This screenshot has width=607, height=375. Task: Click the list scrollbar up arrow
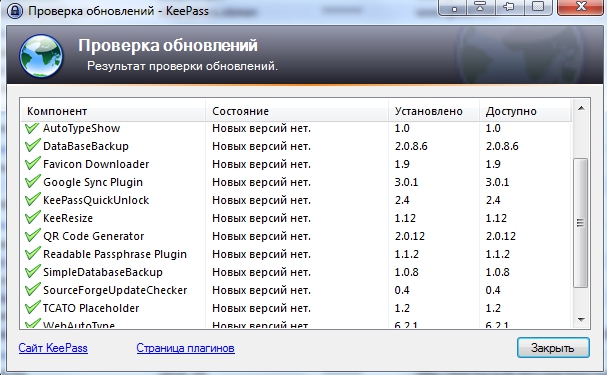point(581,108)
